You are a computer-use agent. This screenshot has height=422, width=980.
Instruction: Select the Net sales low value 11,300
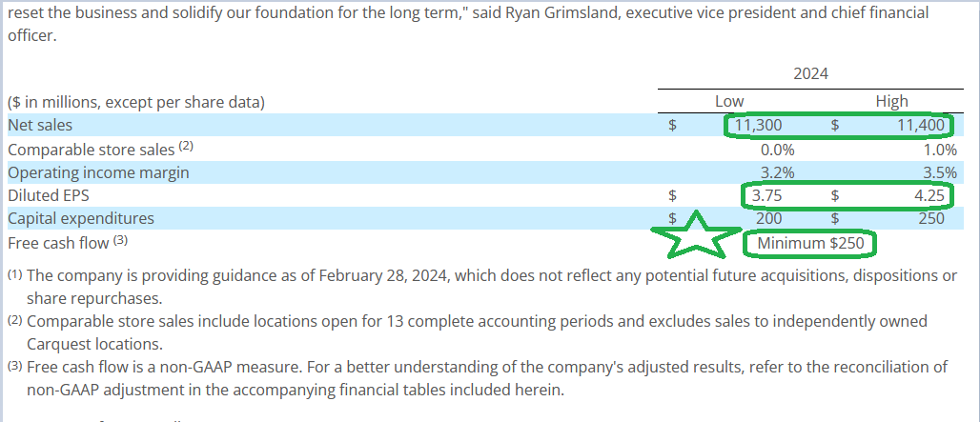point(758,126)
